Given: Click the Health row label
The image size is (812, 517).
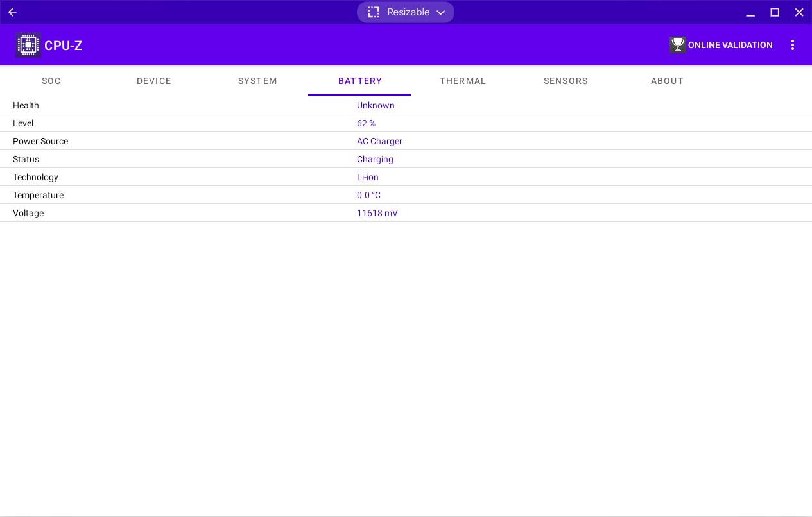Looking at the screenshot, I should 26,105.
